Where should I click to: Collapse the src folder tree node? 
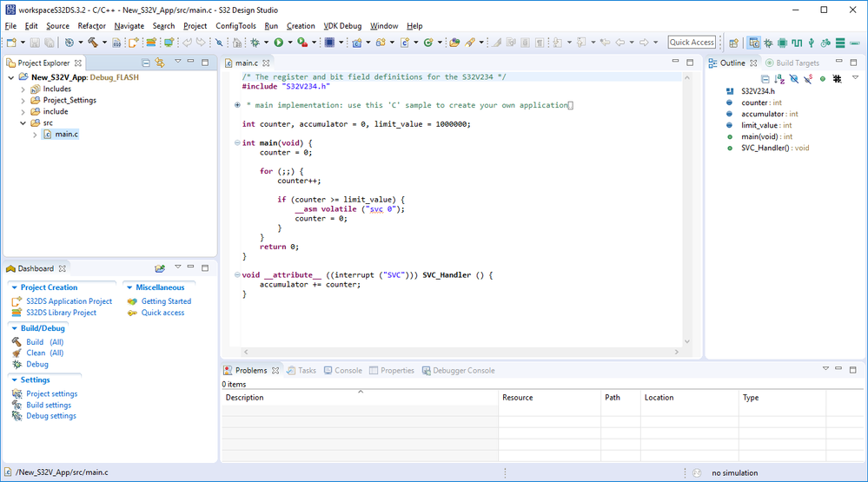click(23, 122)
